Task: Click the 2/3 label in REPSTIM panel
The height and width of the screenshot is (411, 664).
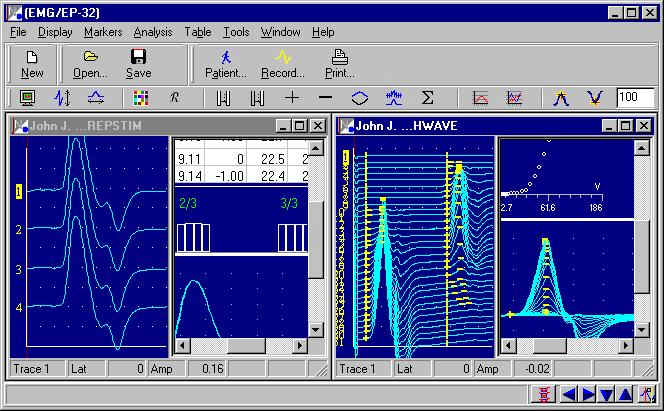Action: (x=188, y=204)
